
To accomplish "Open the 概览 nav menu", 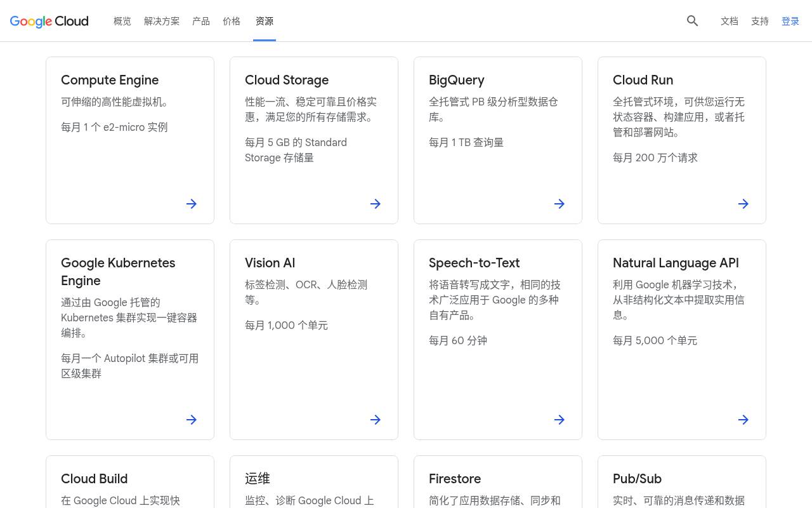I will tap(122, 21).
